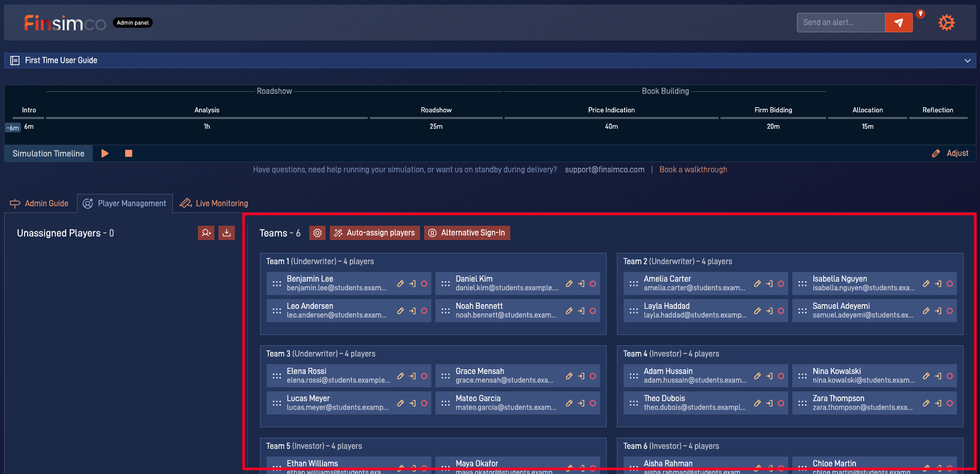Click Theo Dubois's status circle
This screenshot has width=980, height=474.
point(781,403)
